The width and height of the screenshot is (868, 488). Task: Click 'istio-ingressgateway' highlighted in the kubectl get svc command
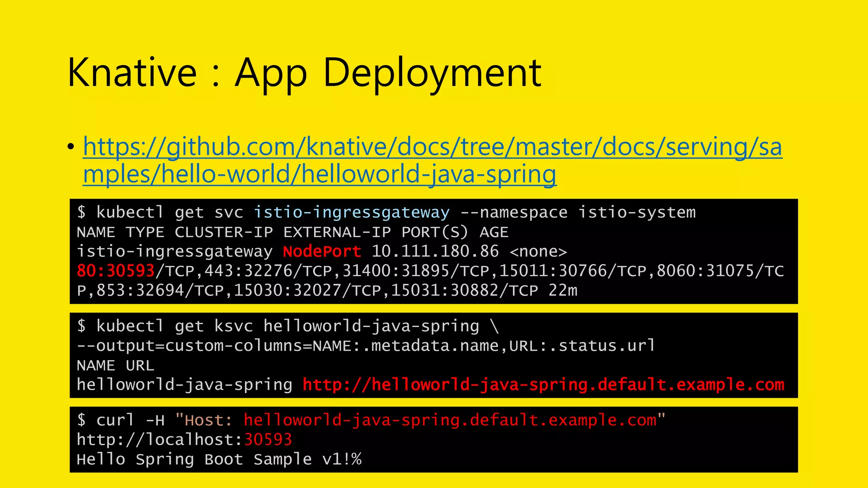coord(351,212)
